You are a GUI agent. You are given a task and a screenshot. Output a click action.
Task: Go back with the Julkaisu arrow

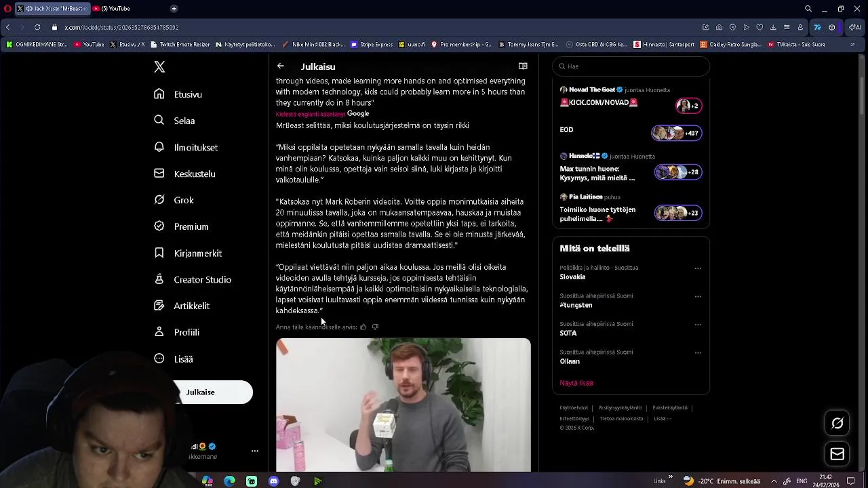280,66
